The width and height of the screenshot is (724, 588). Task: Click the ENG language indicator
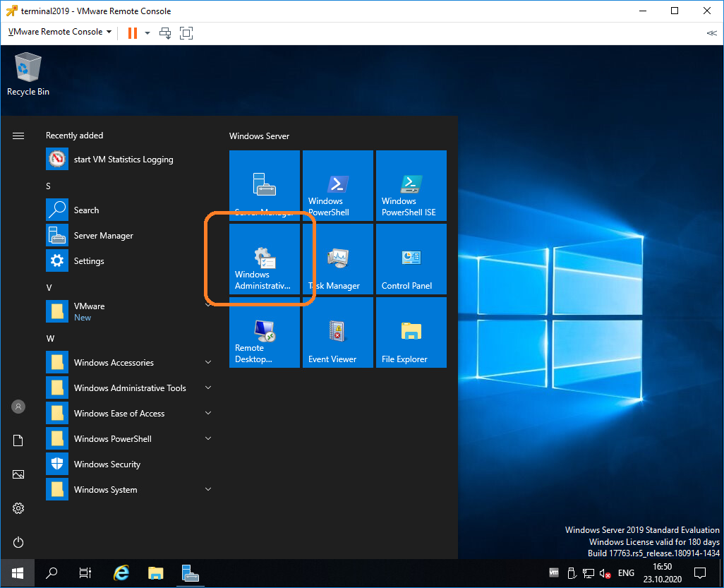[626, 573]
